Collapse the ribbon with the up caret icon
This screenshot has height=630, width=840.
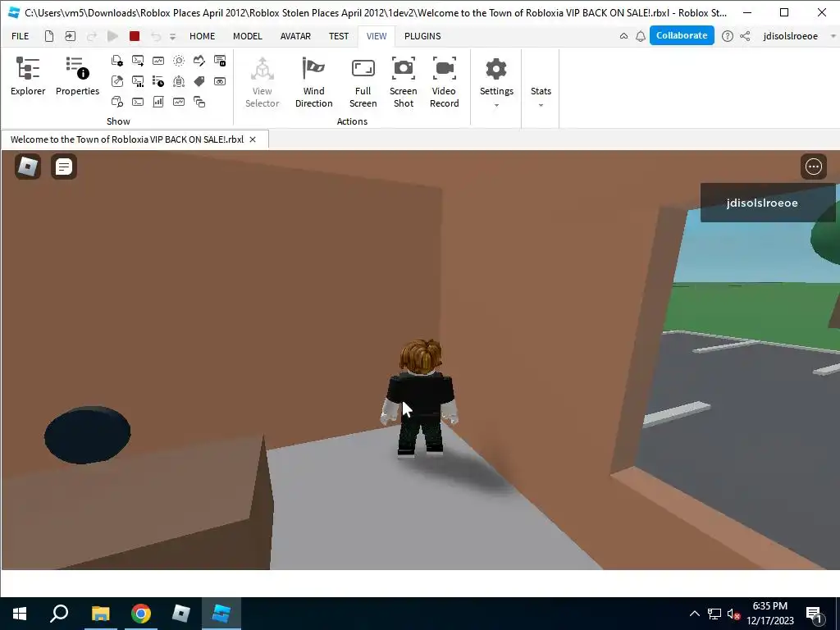click(623, 36)
